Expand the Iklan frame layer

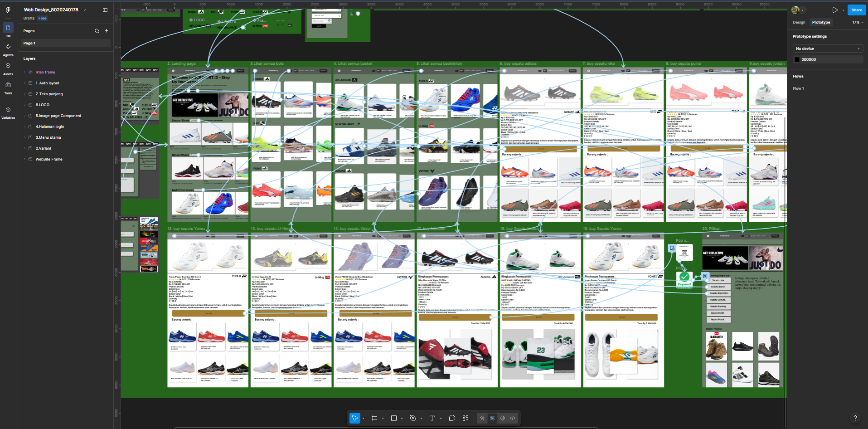pyautogui.click(x=25, y=72)
